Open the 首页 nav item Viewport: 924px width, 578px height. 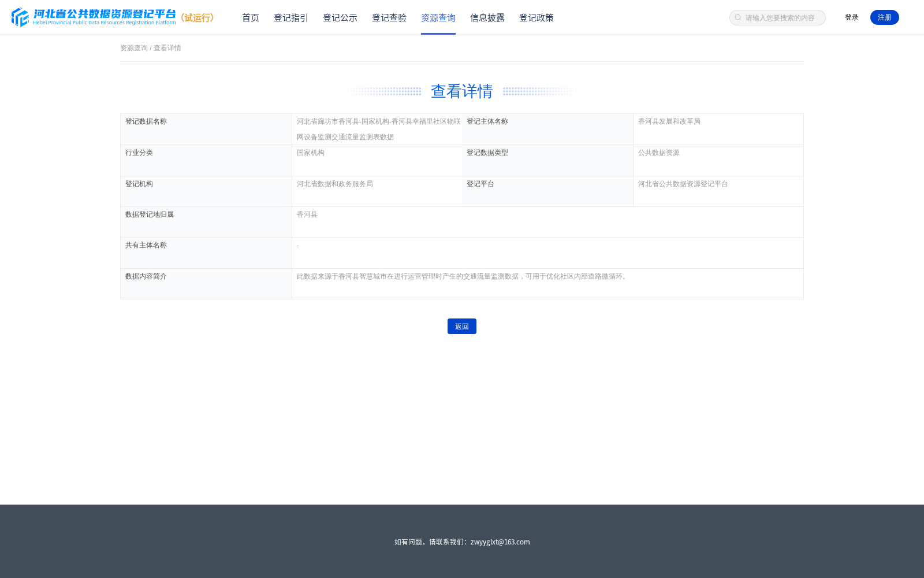click(251, 18)
